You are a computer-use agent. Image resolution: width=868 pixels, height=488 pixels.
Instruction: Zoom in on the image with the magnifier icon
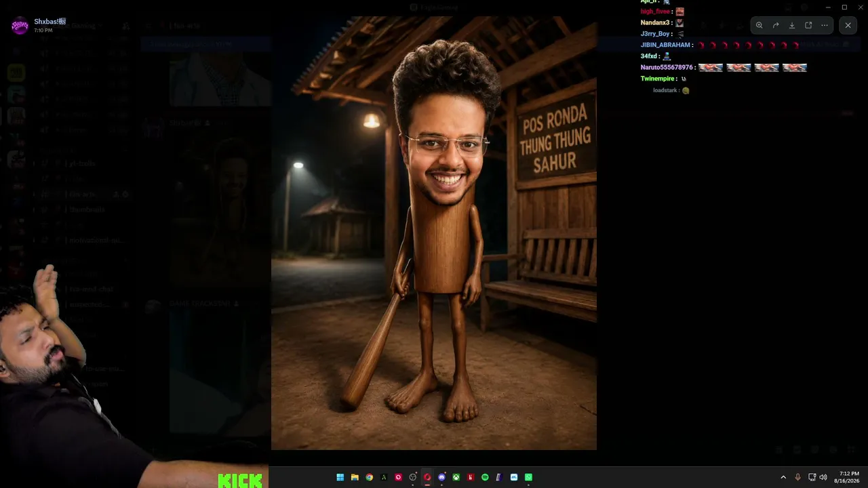pyautogui.click(x=759, y=25)
